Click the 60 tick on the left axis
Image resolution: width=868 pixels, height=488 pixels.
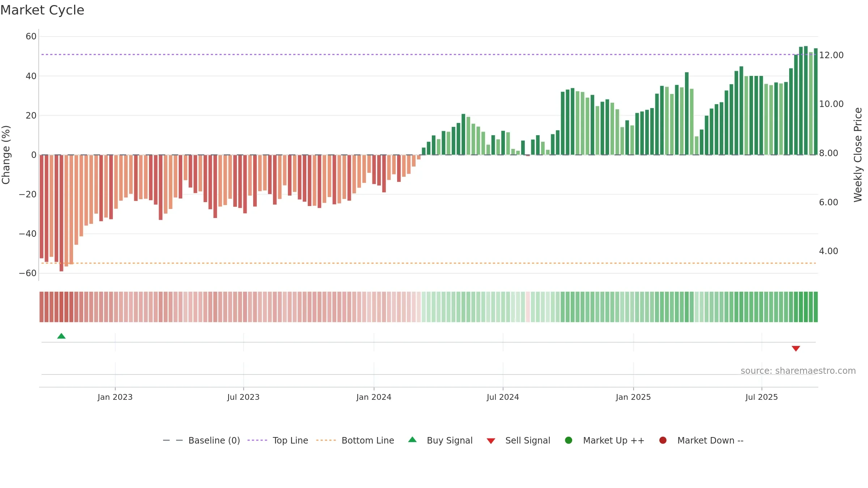tap(31, 37)
